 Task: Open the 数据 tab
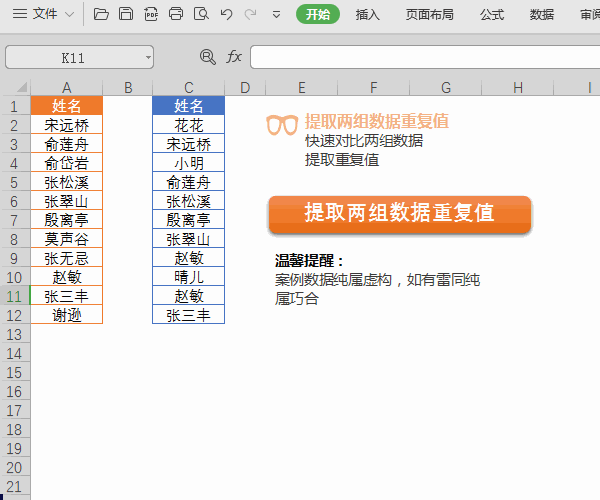(541, 15)
